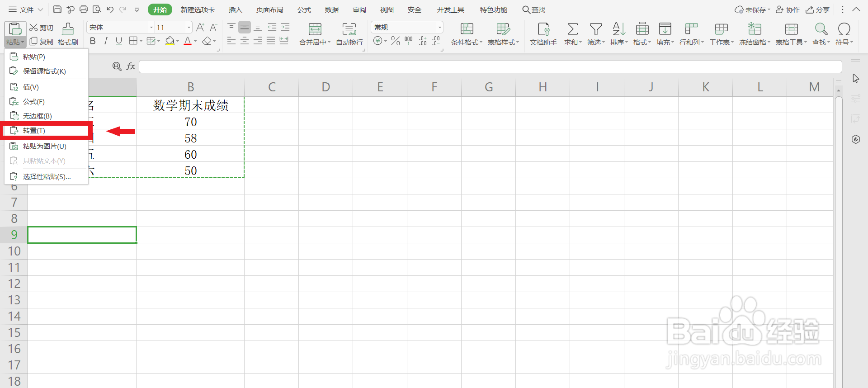
Task: Toggle top vertical alignment
Action: click(231, 27)
